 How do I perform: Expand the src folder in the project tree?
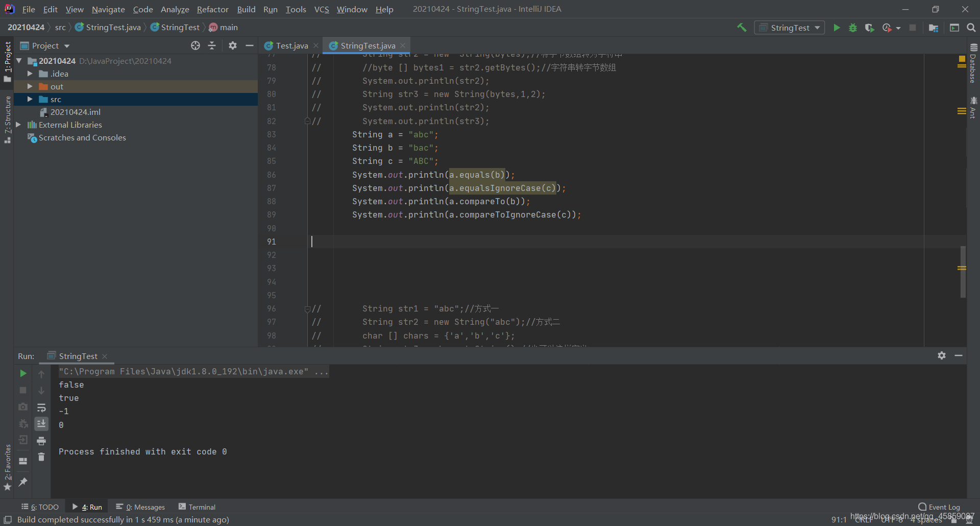click(30, 99)
